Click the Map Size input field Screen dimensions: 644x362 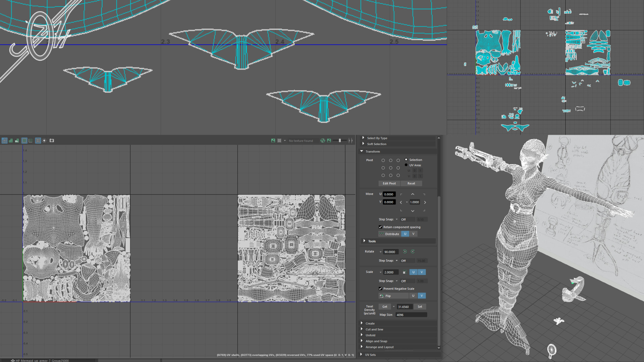[x=411, y=315]
